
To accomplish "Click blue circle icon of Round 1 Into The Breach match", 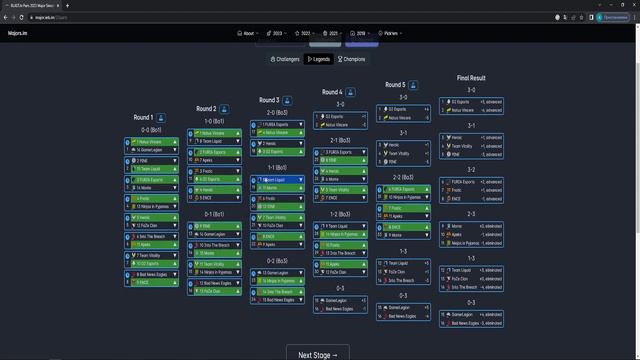I will tap(127, 237).
